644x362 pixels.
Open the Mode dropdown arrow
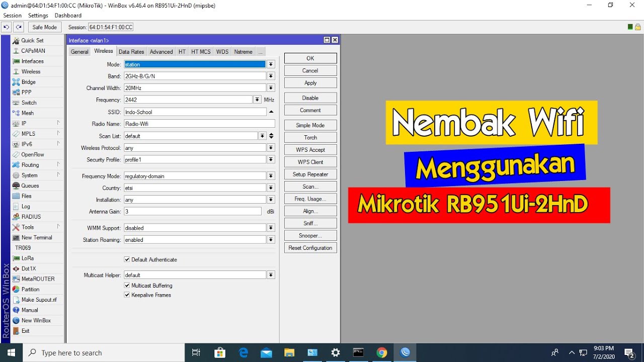click(271, 64)
